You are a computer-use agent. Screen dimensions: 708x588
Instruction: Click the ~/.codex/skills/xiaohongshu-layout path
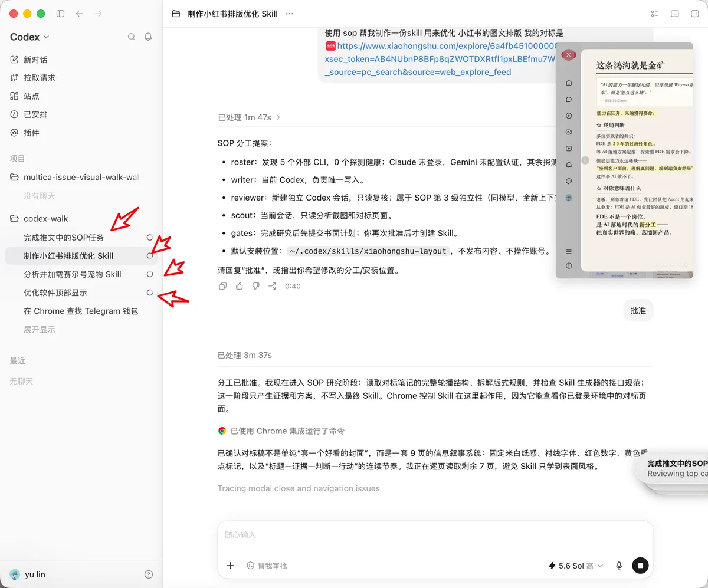[369, 251]
